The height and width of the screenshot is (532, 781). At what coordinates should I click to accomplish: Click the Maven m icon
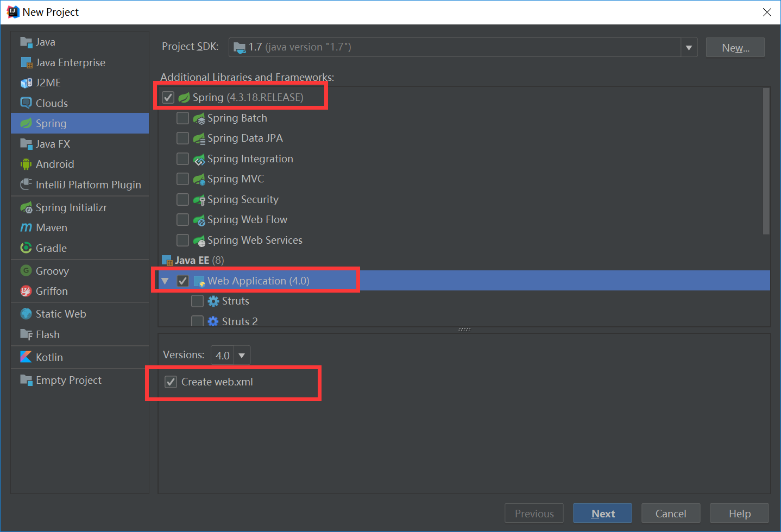click(x=26, y=228)
